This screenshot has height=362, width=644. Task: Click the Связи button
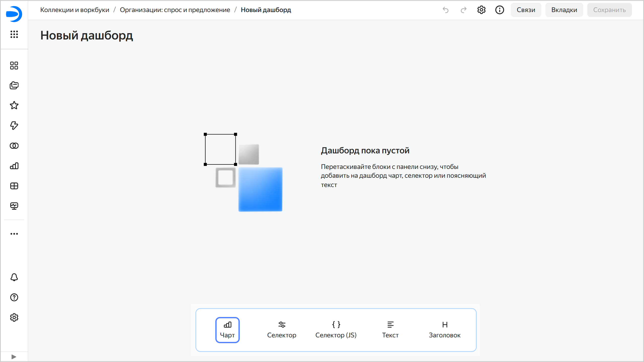pyautogui.click(x=526, y=10)
